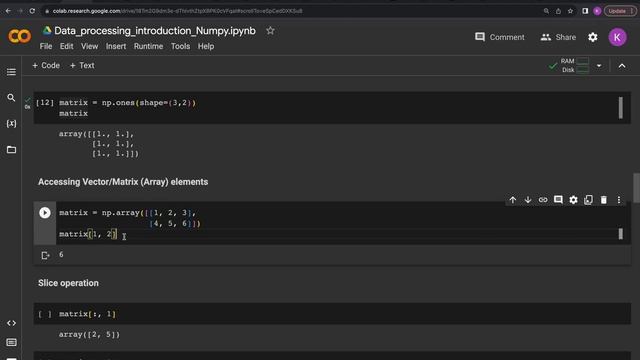
Task: Open the table of contents sidebar icon
Action: [11, 72]
